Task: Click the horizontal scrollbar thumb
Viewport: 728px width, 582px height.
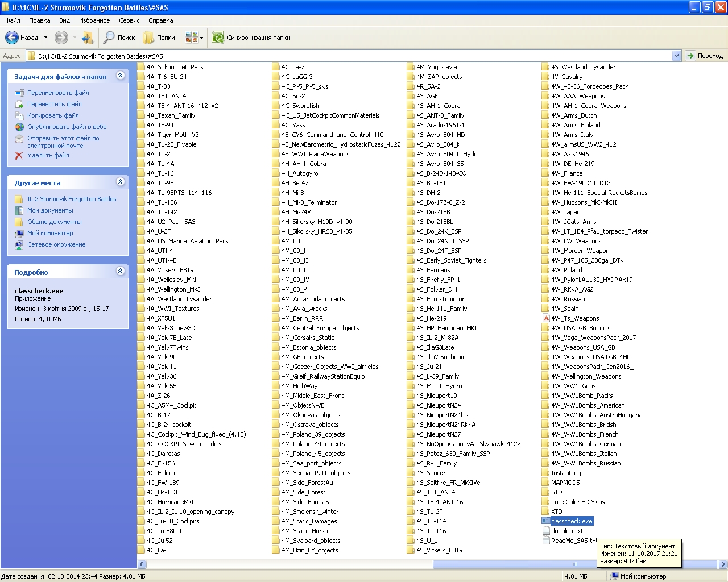Action: 575,564
